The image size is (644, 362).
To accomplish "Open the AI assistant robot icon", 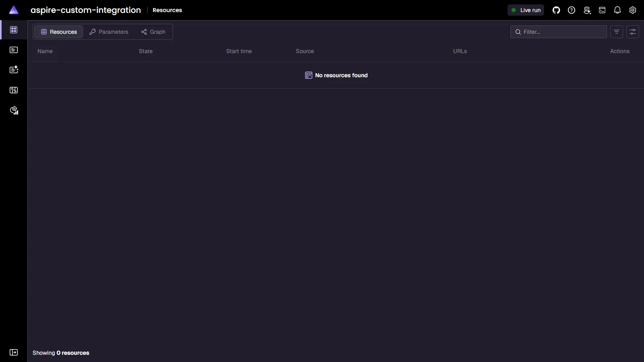I will pyautogui.click(x=587, y=10).
